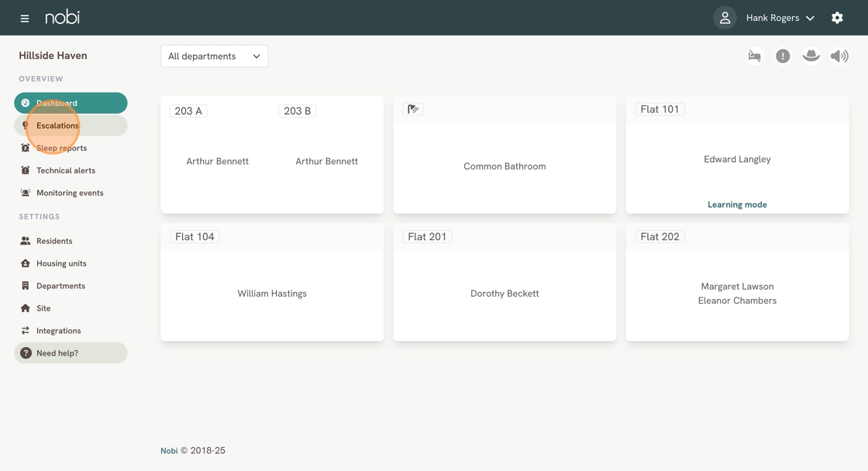Toggle the exclamation alert filter icon
868x471 pixels.
(x=783, y=56)
